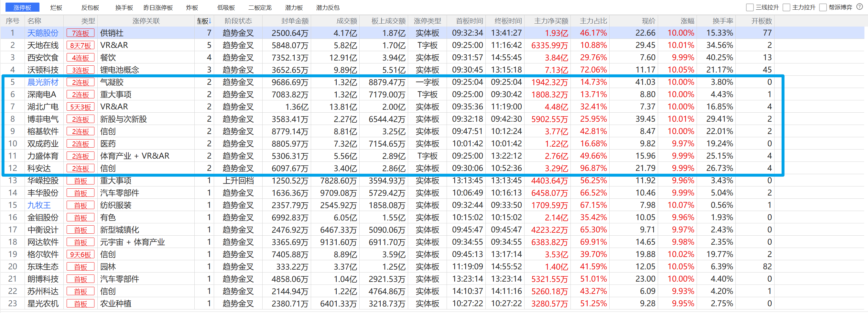Screen dimensions: 868x313
Task: Switch to the 涨停板 tab
Action: point(22,7)
